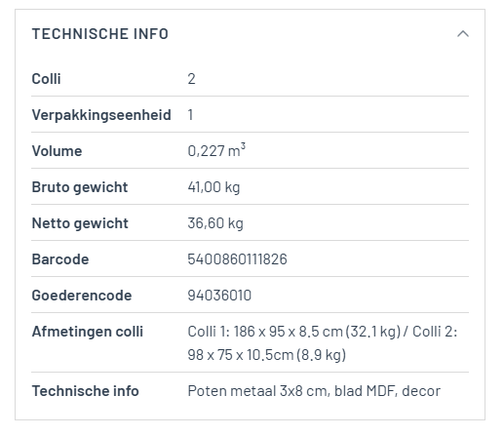
Task: Collapse the Technische Info section chevron
Action: click(463, 34)
